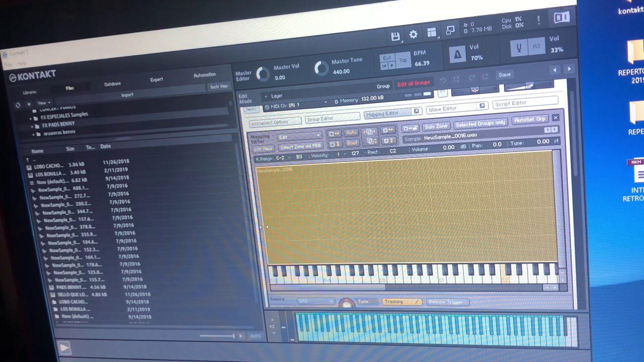644x362 pixels.
Task: Go to next instrument arrow
Action: (x=569, y=69)
